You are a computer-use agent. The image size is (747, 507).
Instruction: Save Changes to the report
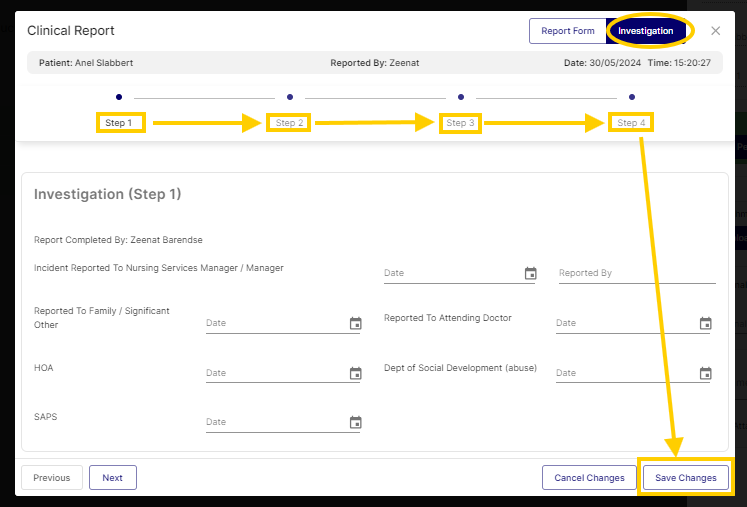pyautogui.click(x=686, y=478)
